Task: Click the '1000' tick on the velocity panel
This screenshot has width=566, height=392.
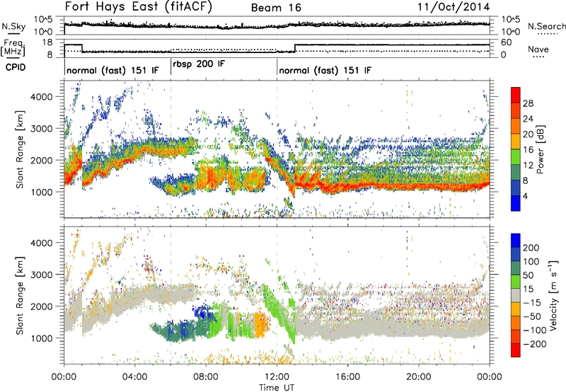Action: pyautogui.click(x=42, y=338)
